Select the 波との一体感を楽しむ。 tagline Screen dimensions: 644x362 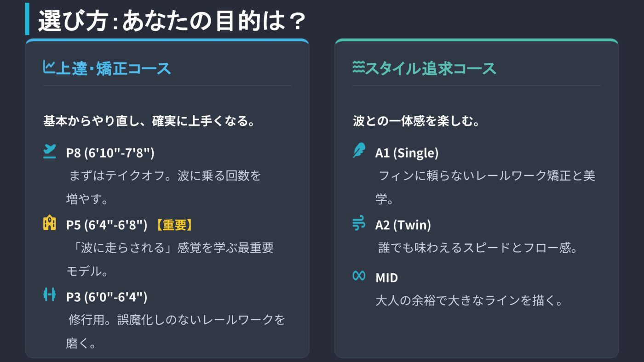click(417, 121)
